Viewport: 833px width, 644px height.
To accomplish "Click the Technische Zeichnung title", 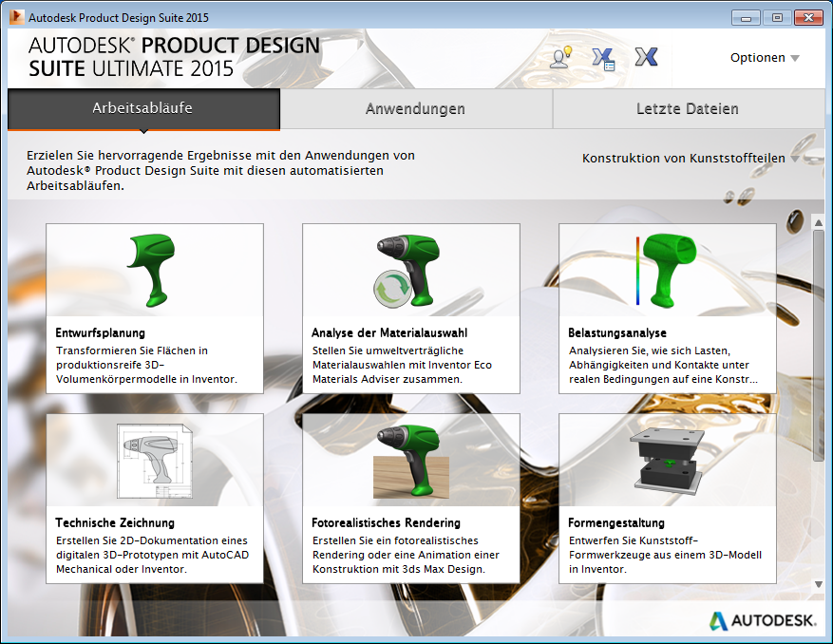I will click(x=115, y=522).
